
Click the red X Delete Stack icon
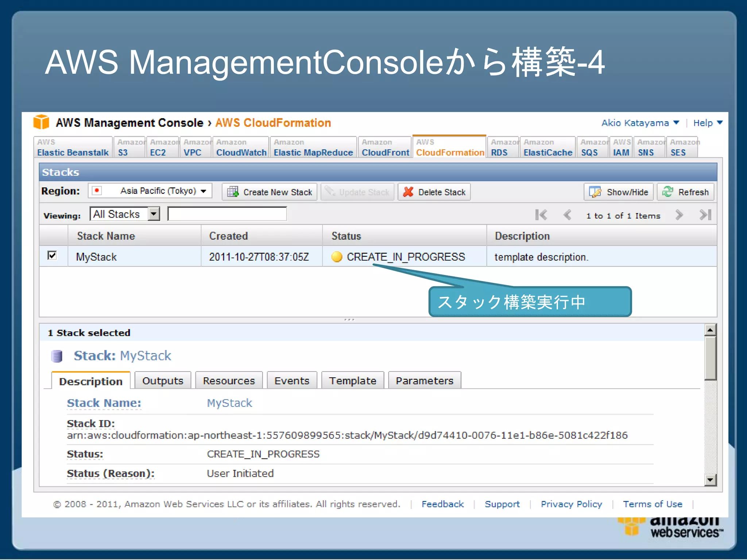408,192
